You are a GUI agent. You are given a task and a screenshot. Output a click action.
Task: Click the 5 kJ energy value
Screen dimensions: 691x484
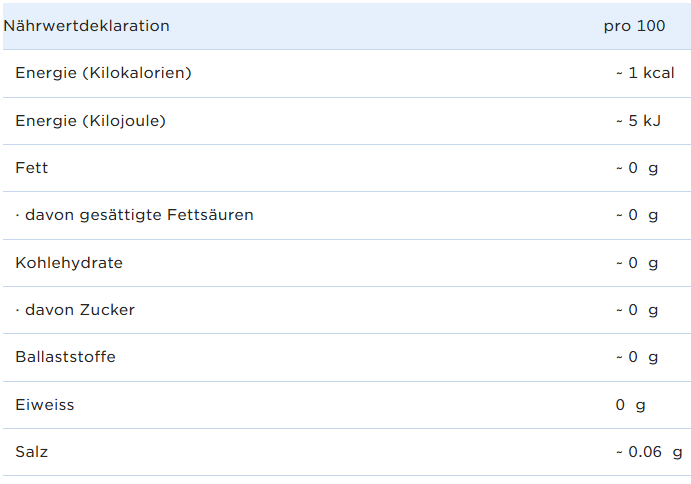click(639, 121)
